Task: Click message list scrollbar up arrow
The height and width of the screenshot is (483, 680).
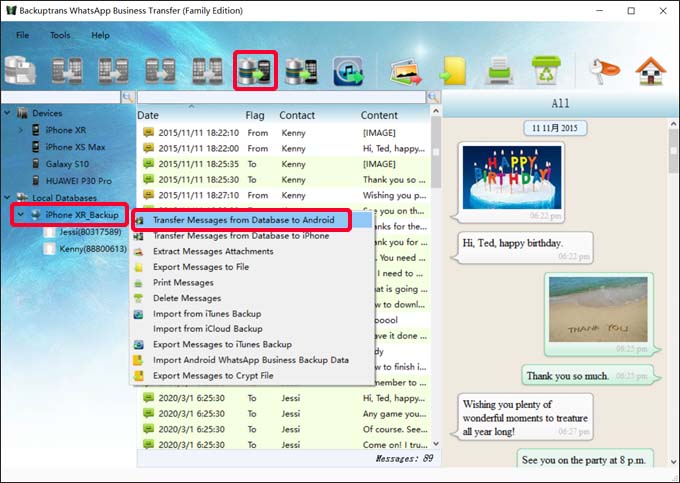Action: (436, 111)
